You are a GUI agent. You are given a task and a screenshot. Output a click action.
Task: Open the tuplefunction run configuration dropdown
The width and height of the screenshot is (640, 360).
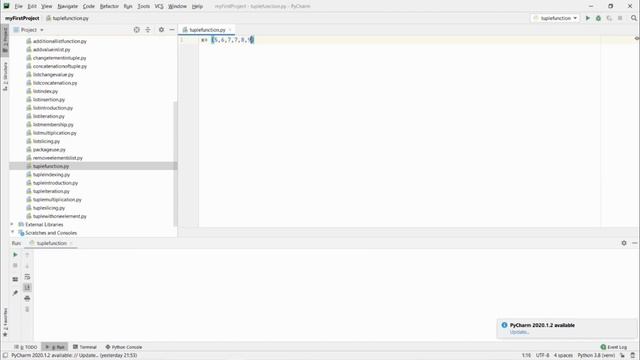[x=556, y=18]
